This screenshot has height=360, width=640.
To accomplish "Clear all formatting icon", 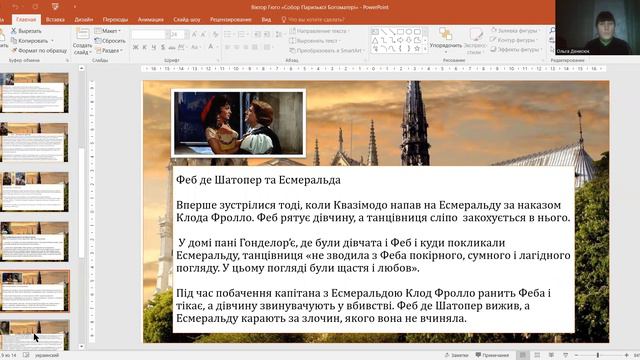I will click(215, 34).
